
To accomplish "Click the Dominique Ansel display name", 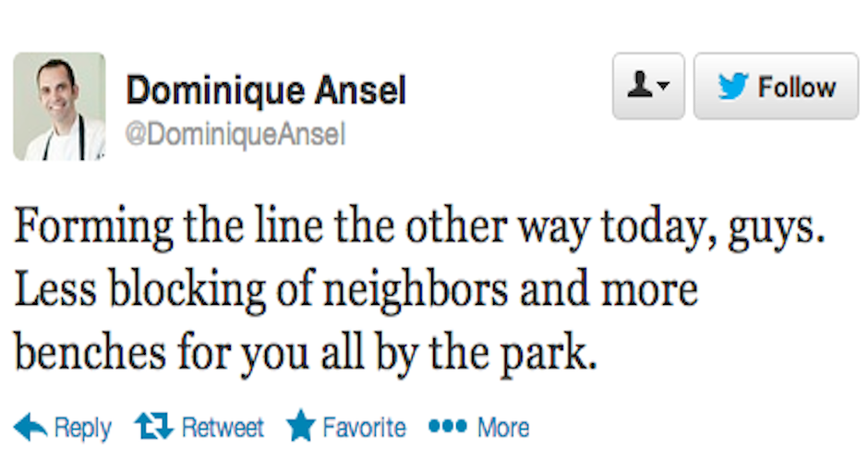I will coord(266,91).
